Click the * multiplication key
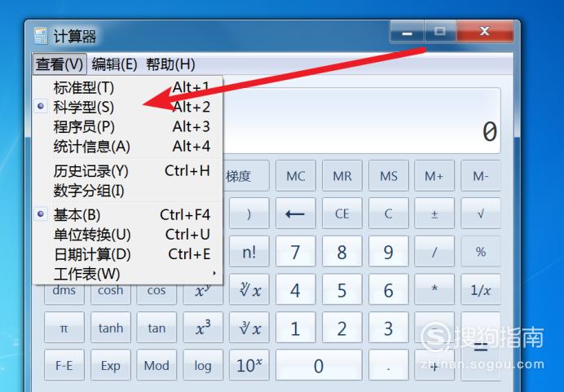This screenshot has height=392, width=564. [434, 289]
